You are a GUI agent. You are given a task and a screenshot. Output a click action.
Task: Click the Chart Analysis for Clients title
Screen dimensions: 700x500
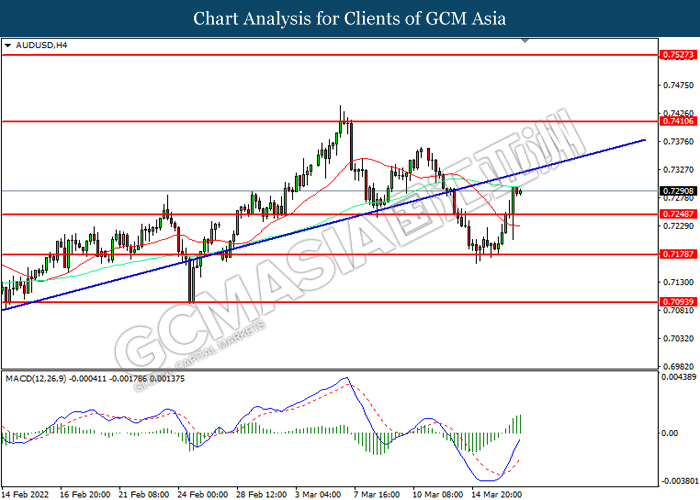[x=350, y=18]
